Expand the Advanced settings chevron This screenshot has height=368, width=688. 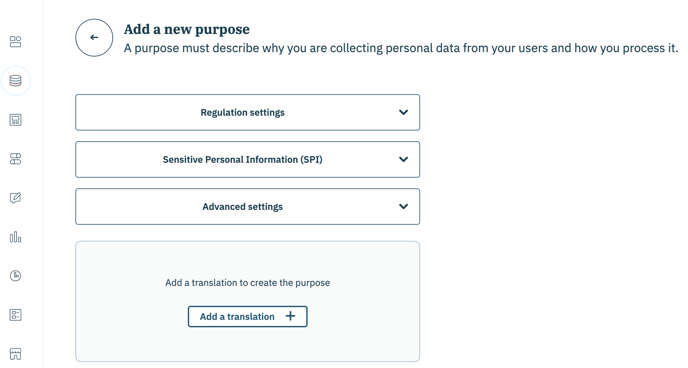point(403,206)
